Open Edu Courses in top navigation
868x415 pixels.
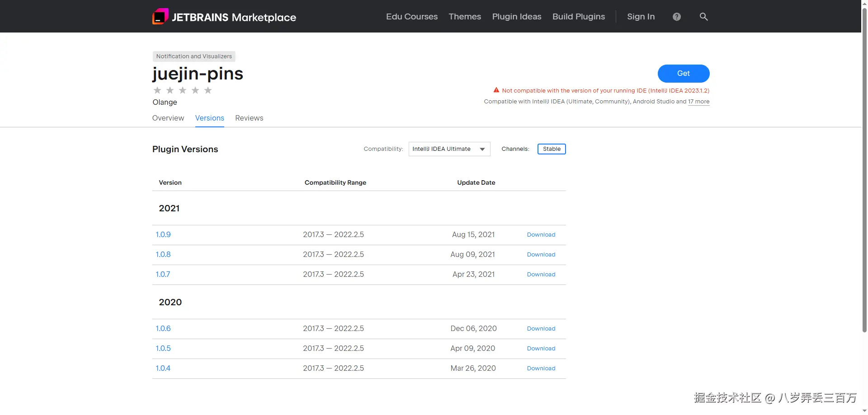[x=411, y=17]
